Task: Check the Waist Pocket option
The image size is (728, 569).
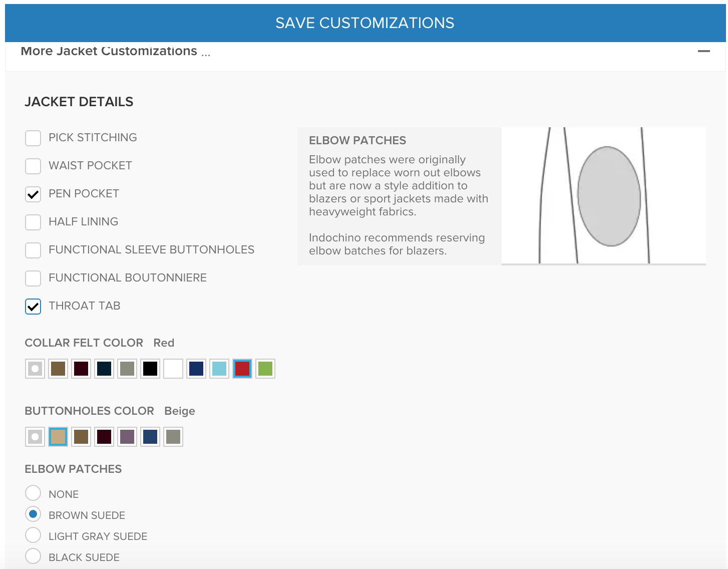Action: pyautogui.click(x=33, y=166)
